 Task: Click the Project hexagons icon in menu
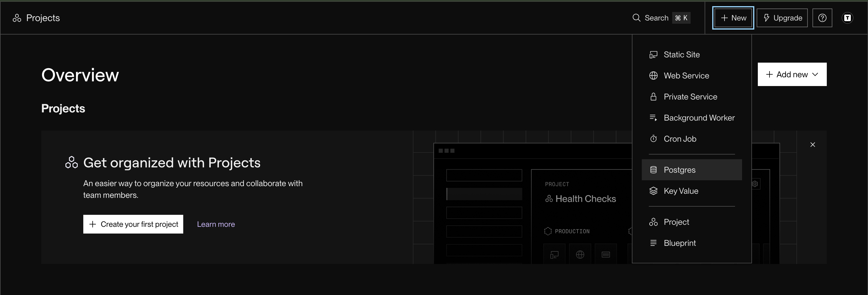click(653, 222)
